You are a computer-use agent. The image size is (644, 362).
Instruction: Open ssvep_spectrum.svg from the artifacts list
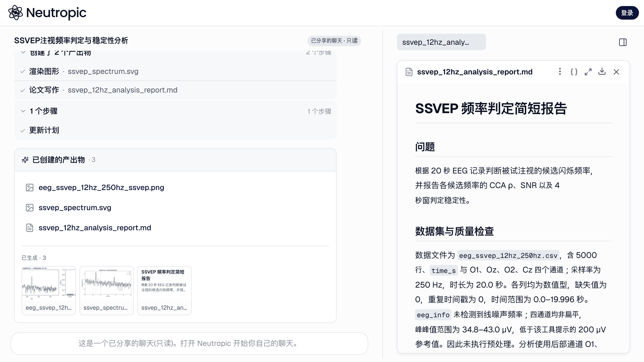pyautogui.click(x=75, y=208)
